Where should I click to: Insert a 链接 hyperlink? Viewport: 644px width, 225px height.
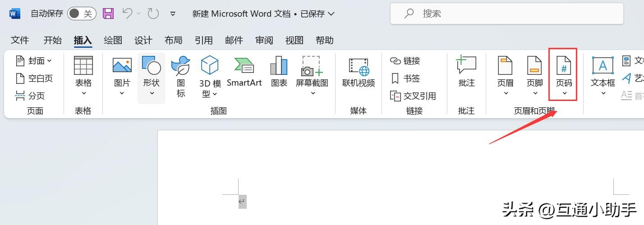(405, 60)
